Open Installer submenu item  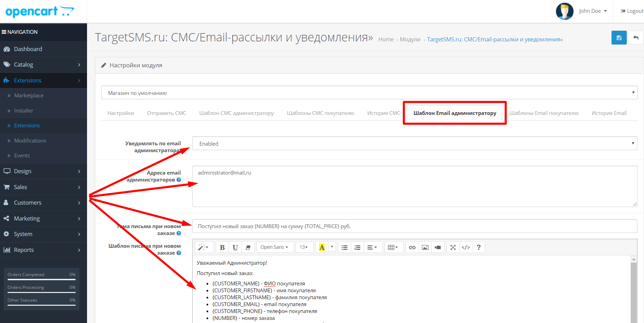point(44,111)
